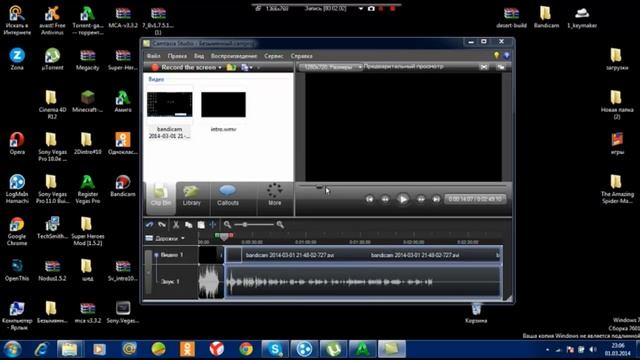The image size is (640, 360).
Task: Select the bandicam .avi clip on Видео 1
Action: pos(363,255)
